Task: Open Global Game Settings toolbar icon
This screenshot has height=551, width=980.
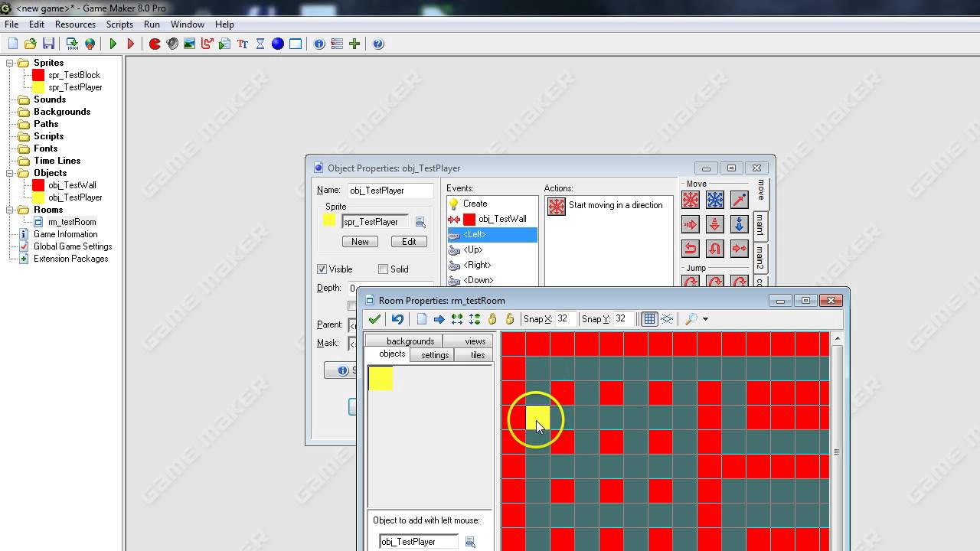Action: click(337, 44)
